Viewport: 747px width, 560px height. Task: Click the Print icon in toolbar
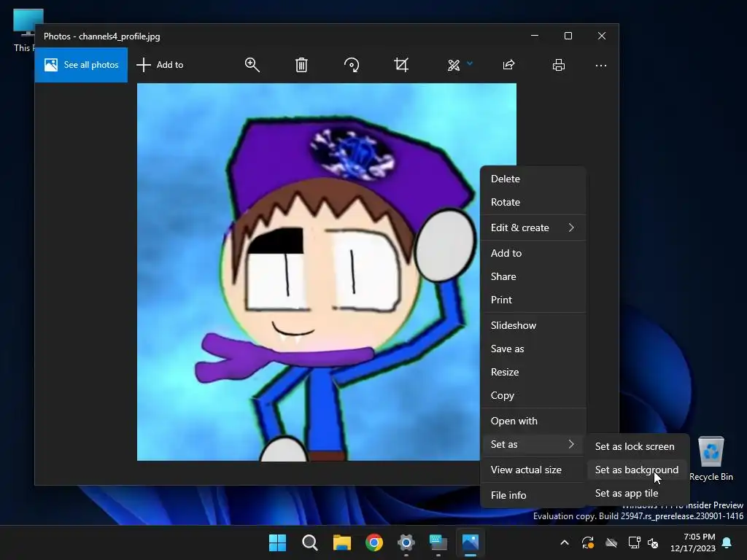coord(558,65)
